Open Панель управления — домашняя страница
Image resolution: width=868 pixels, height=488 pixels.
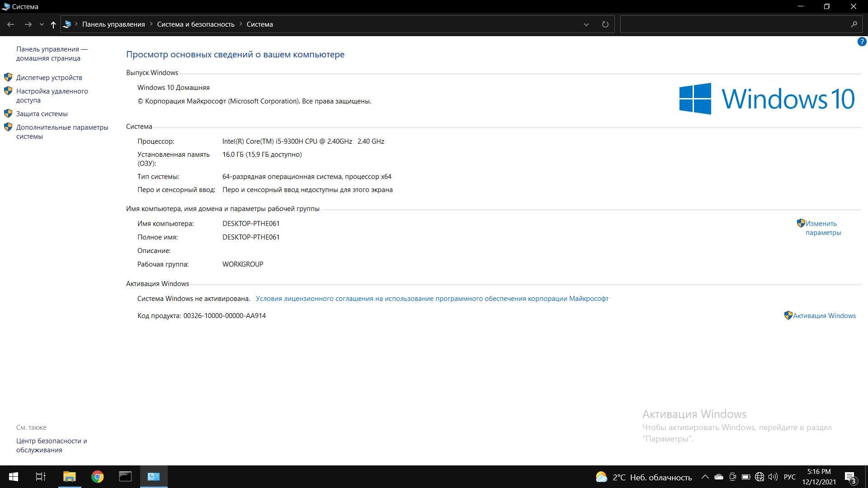coord(52,53)
